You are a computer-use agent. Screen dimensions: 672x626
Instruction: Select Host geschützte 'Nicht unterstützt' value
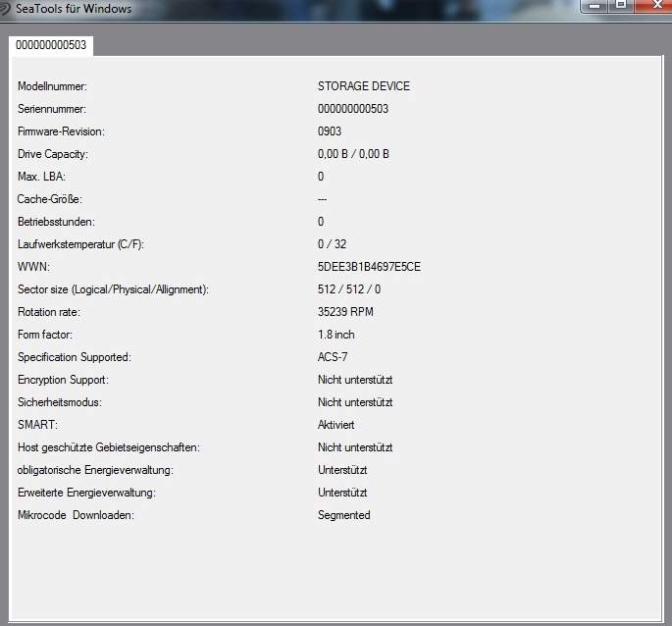click(355, 447)
